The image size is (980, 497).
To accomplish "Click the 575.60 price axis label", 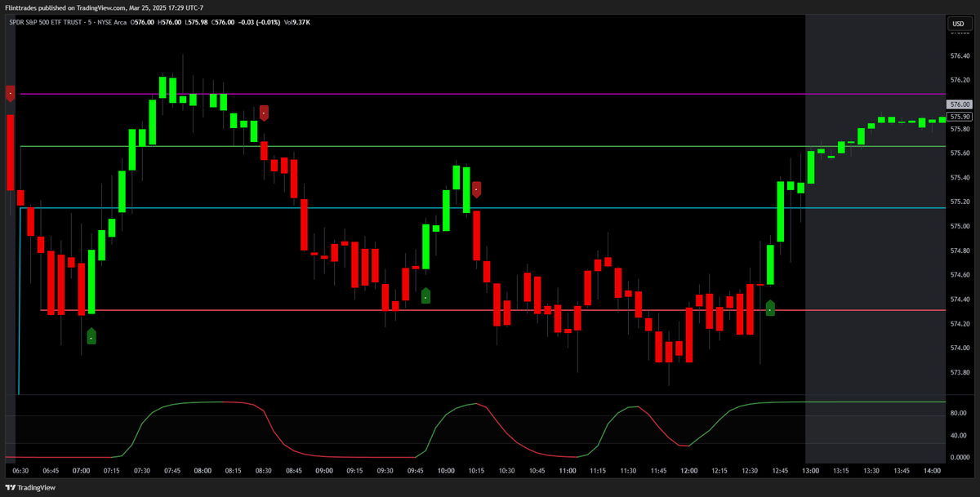I will tap(960, 153).
